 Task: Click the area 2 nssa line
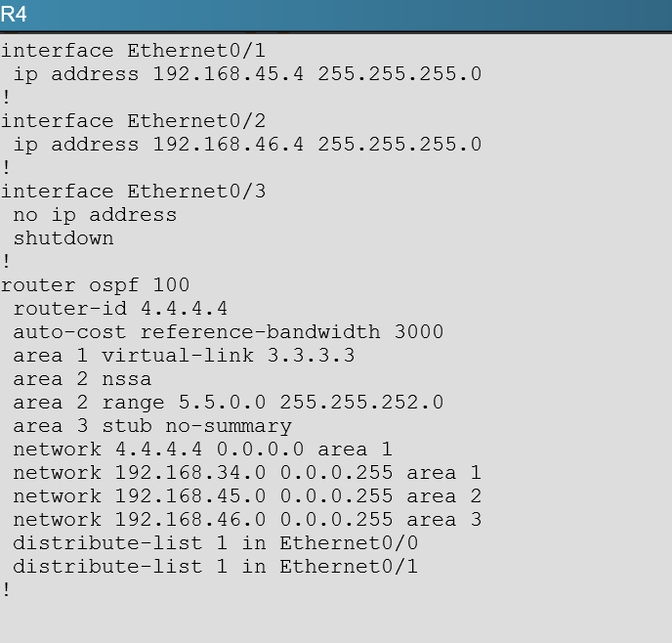coord(82,379)
